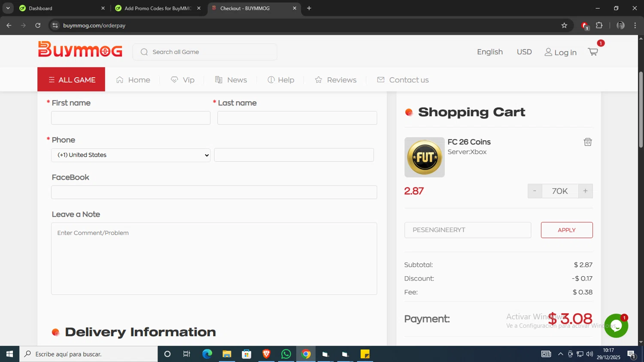
Task: Open the tab search dropdown arrow
Action: (8, 8)
